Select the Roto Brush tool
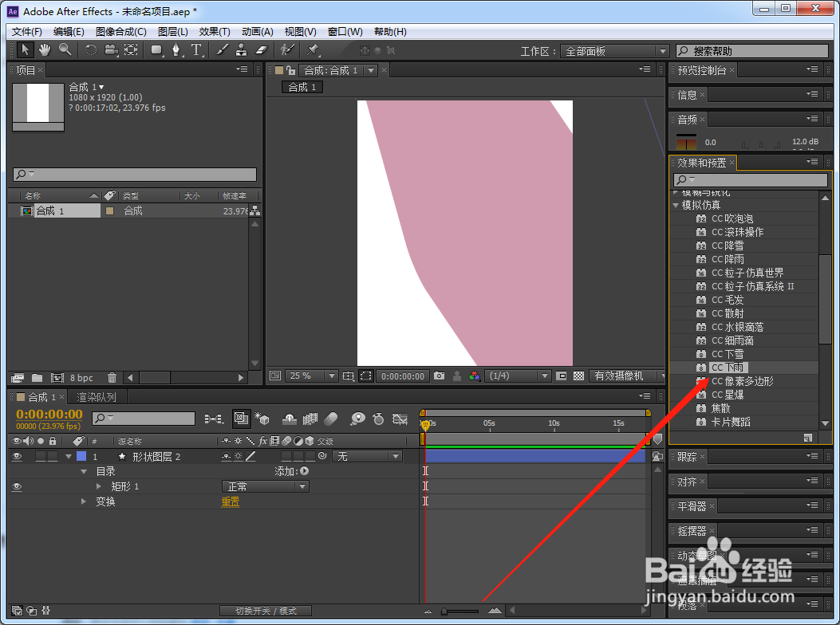This screenshot has width=840, height=625. 287,50
